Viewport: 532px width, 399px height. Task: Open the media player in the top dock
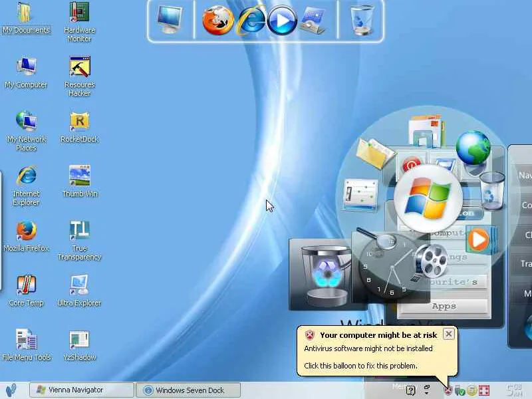point(282,21)
